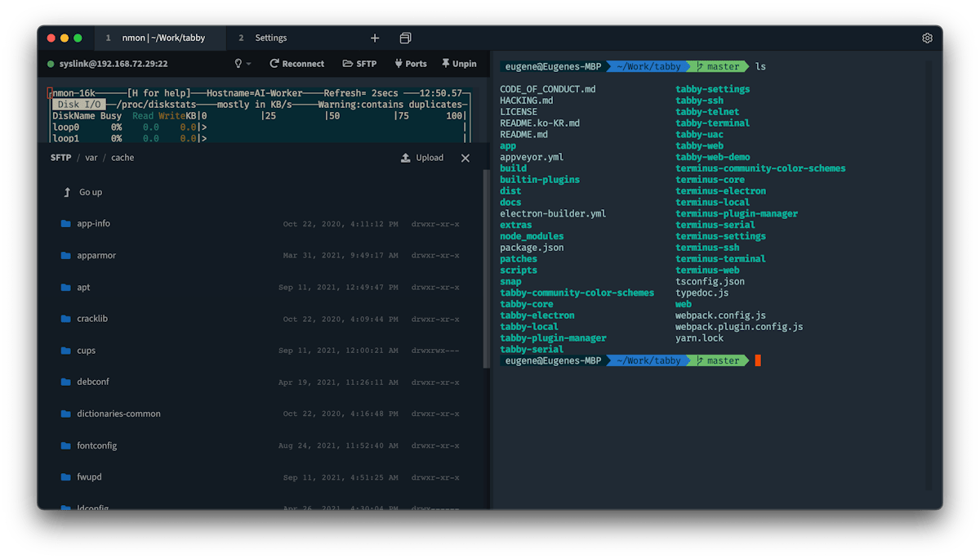Add a new tab with plus icon
Screen dimensions: 980x559
point(375,38)
